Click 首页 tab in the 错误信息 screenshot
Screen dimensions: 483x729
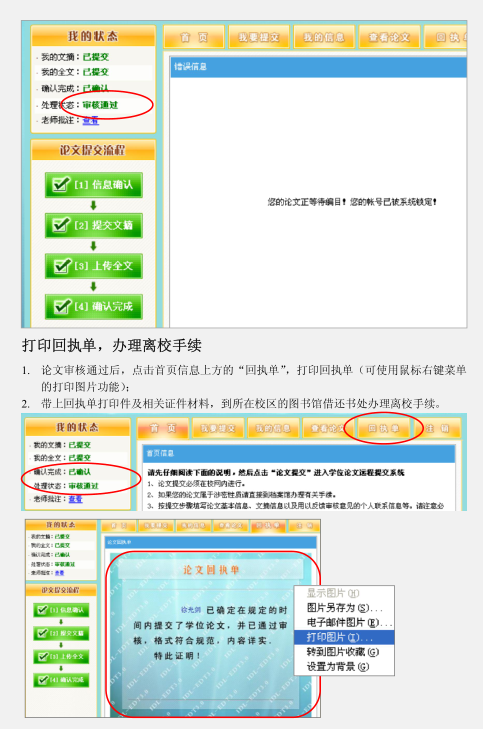coord(194,37)
